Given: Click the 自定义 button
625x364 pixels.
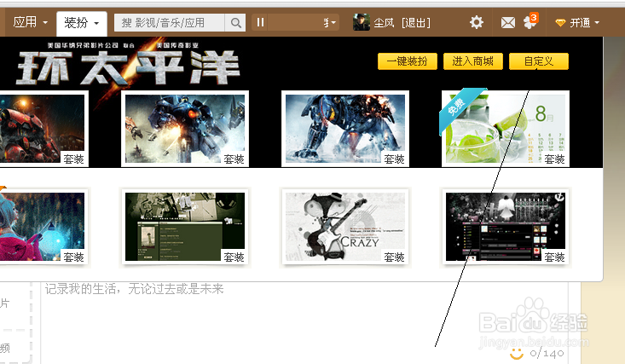Looking at the screenshot, I should (539, 61).
